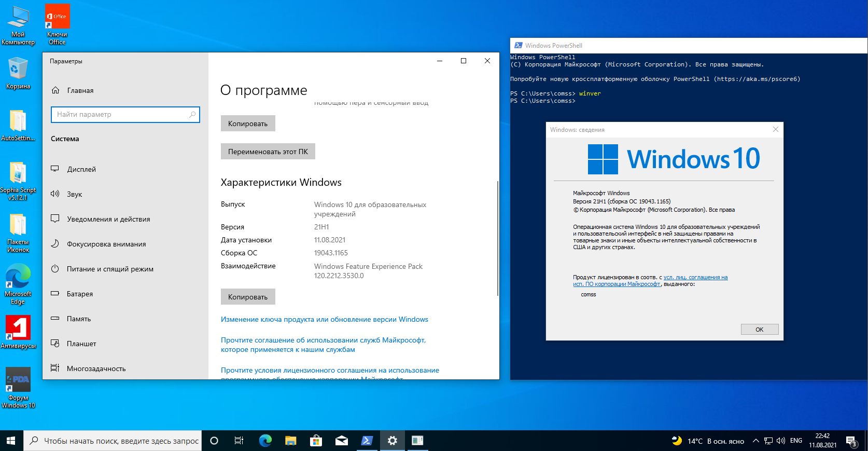This screenshot has width=868, height=451.
Task: Click Копировать above the rename PC button
Action: [248, 124]
